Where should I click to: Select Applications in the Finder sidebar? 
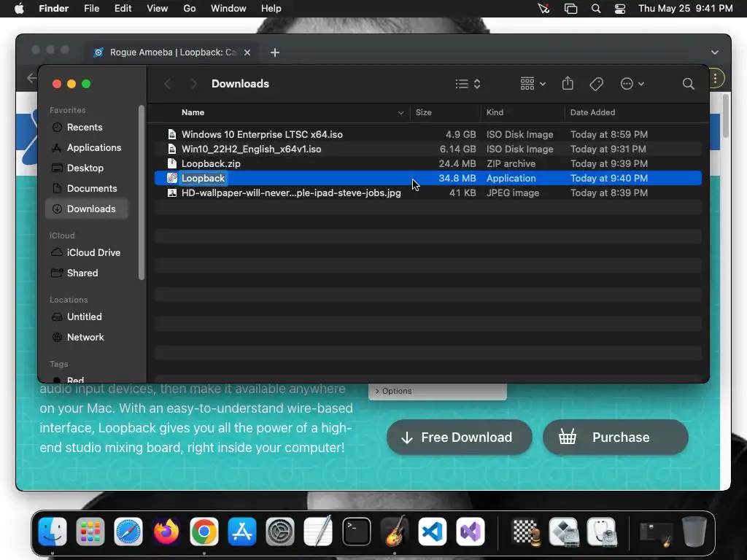click(88, 147)
